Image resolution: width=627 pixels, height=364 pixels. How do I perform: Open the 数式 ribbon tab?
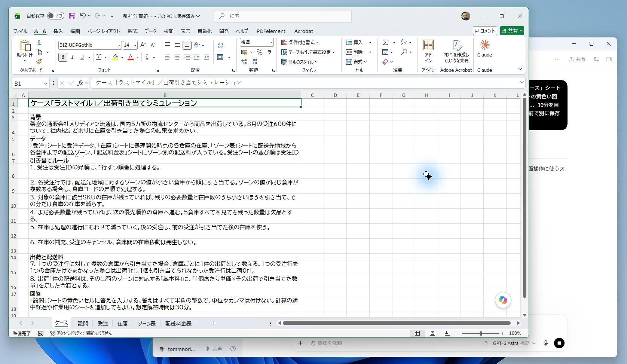click(x=132, y=31)
